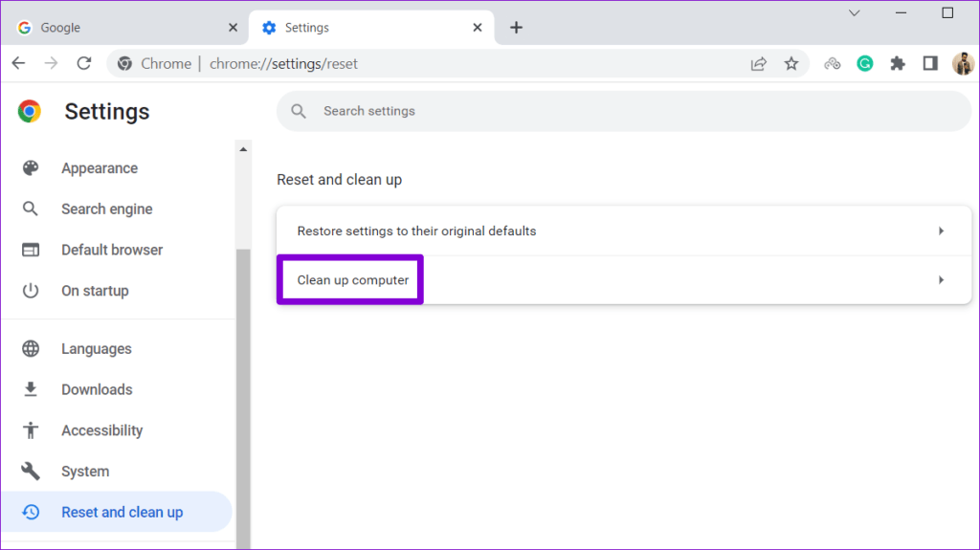This screenshot has height=550, width=980.
Task: Click the Reset and clean up heading
Action: tap(340, 180)
